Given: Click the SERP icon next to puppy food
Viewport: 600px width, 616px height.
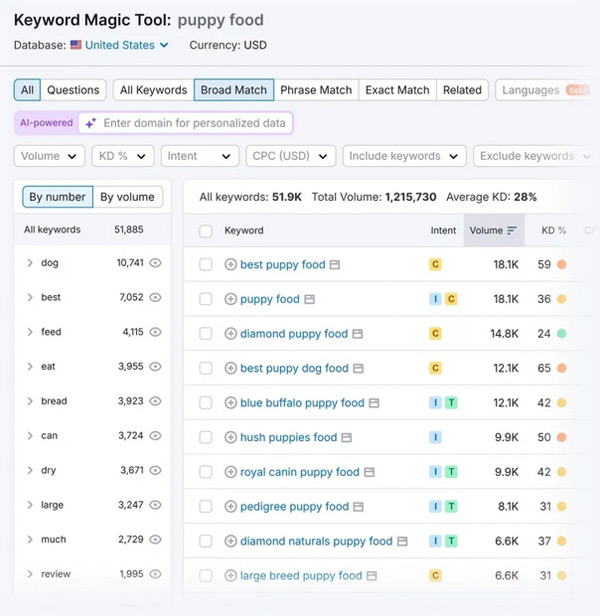Looking at the screenshot, I should coord(310,299).
